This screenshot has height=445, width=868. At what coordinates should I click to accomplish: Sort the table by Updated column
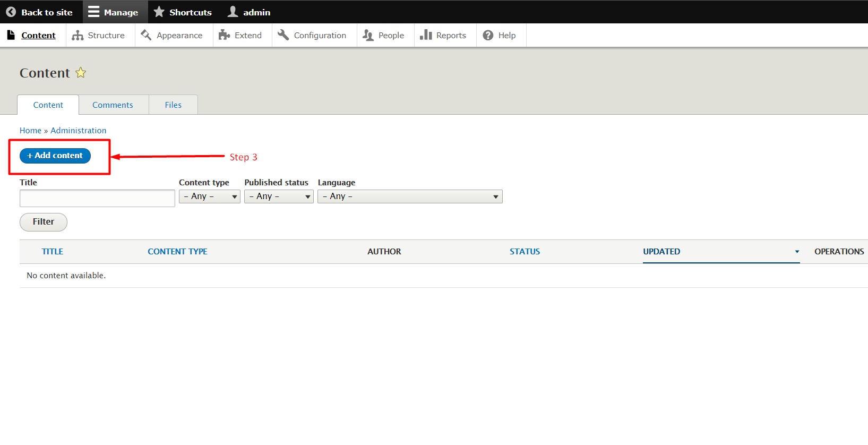point(661,252)
